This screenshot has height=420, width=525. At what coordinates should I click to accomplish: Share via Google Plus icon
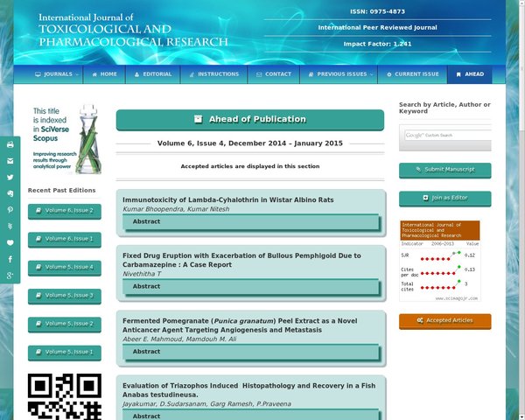(10, 276)
